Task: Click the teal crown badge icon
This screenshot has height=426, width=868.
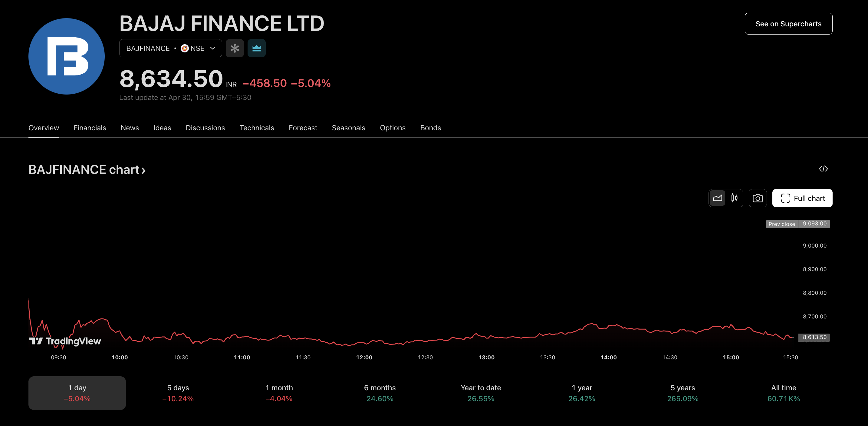Action: pos(256,48)
